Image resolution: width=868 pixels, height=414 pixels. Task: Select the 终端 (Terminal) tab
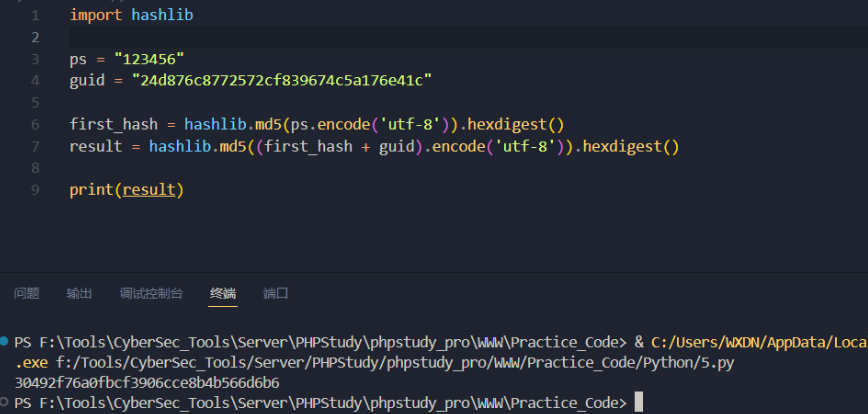pos(223,293)
